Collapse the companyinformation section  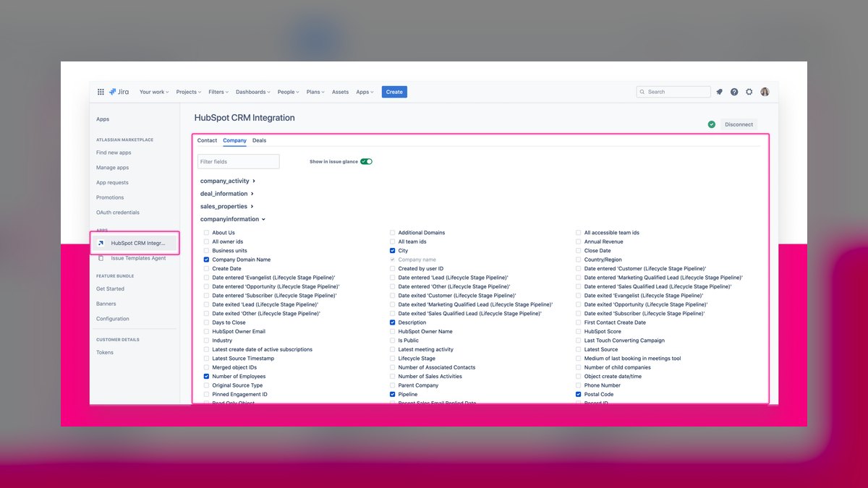pos(233,219)
